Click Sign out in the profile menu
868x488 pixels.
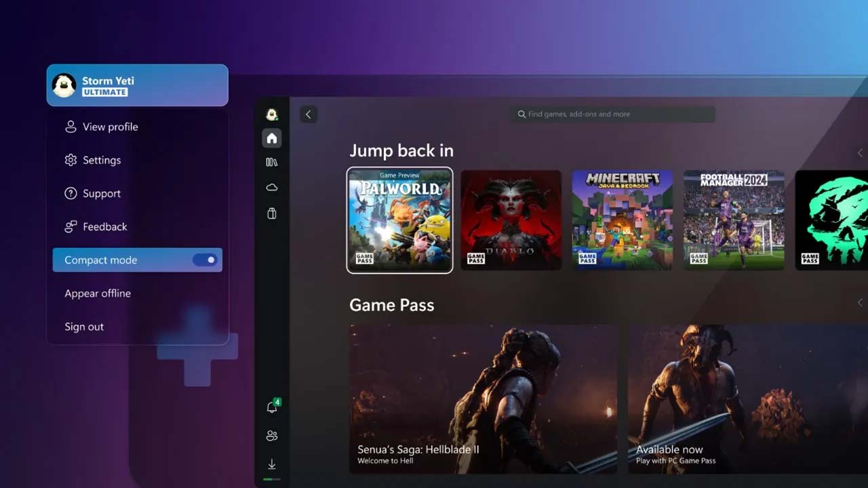[84, 327]
